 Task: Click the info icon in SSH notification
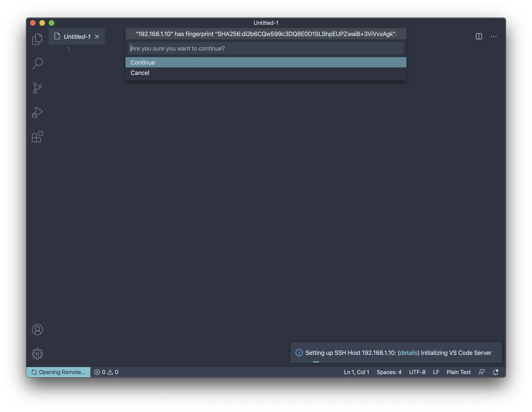point(299,353)
